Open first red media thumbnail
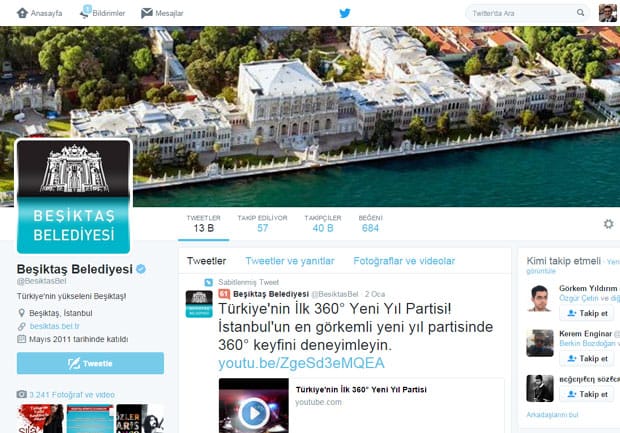 (x=40, y=418)
